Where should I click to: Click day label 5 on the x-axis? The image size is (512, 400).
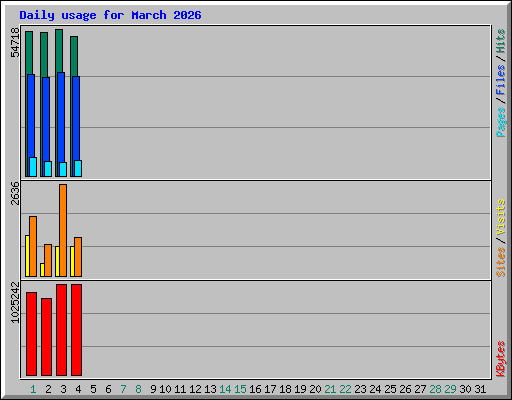[x=93, y=389]
